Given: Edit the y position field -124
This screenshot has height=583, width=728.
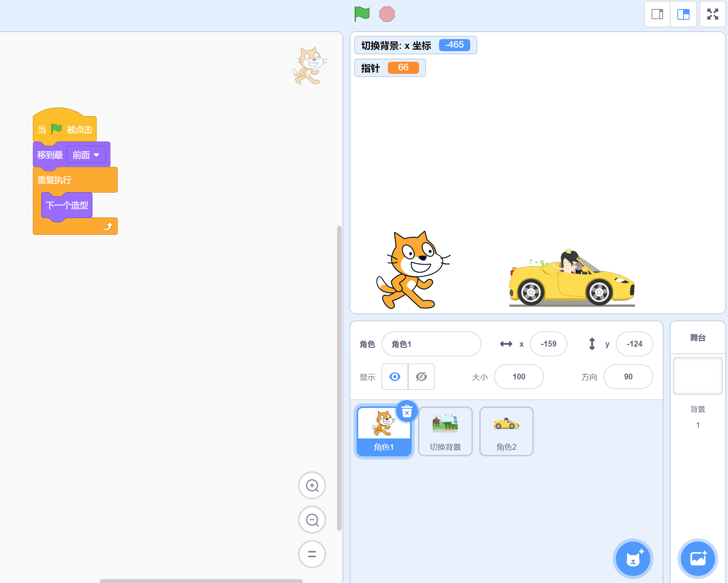Looking at the screenshot, I should coord(635,344).
